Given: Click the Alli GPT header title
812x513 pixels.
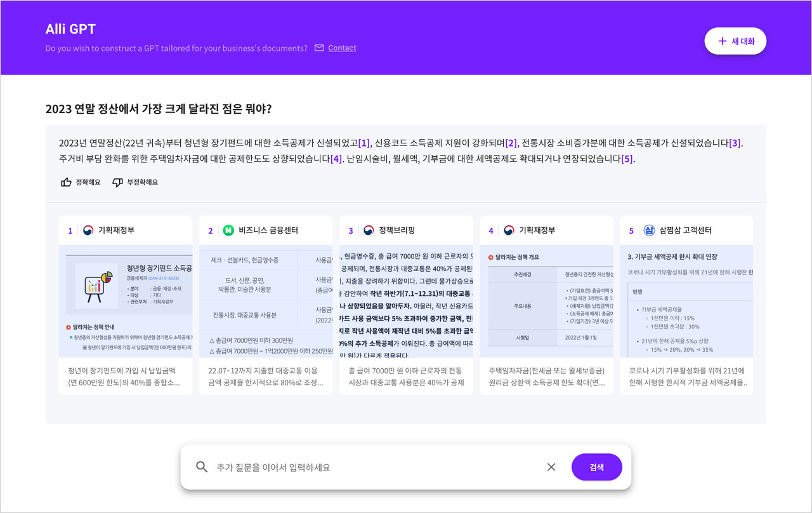Looking at the screenshot, I should tap(70, 29).
